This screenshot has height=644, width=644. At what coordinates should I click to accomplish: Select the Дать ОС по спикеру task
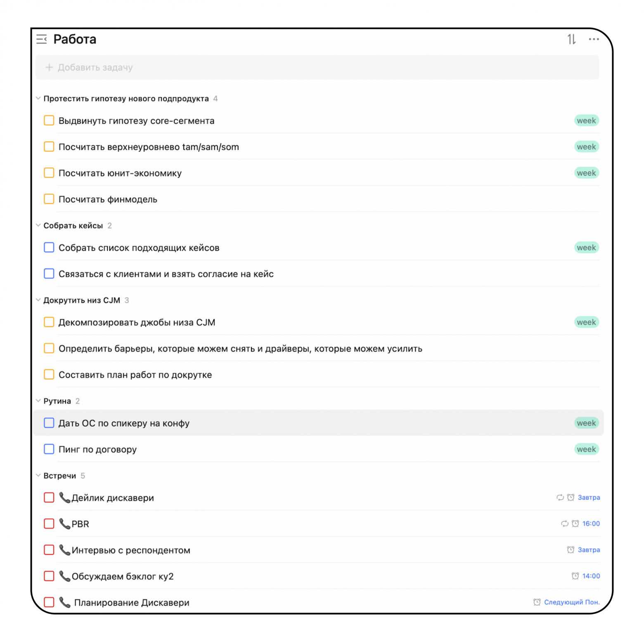pos(124,423)
